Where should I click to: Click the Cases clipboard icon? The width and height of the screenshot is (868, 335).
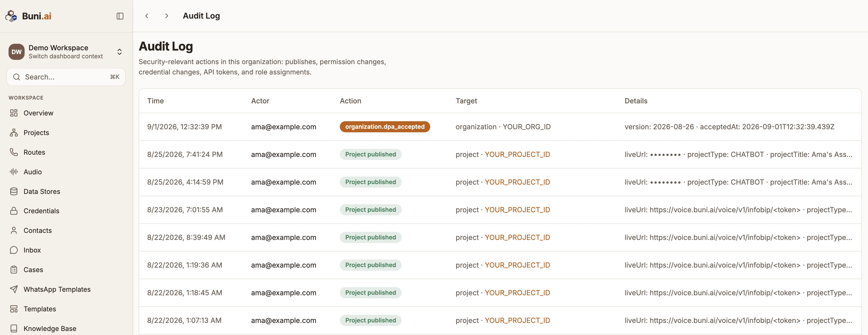[14, 270]
